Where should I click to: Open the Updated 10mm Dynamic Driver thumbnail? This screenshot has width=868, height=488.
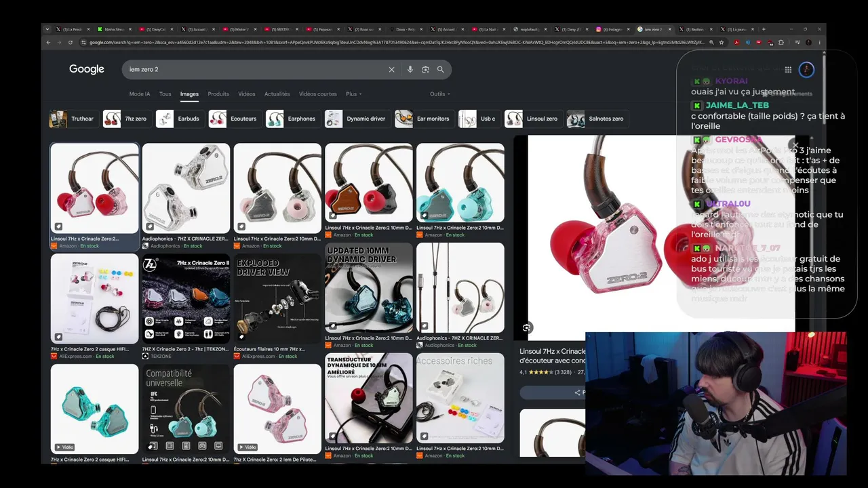click(x=369, y=288)
